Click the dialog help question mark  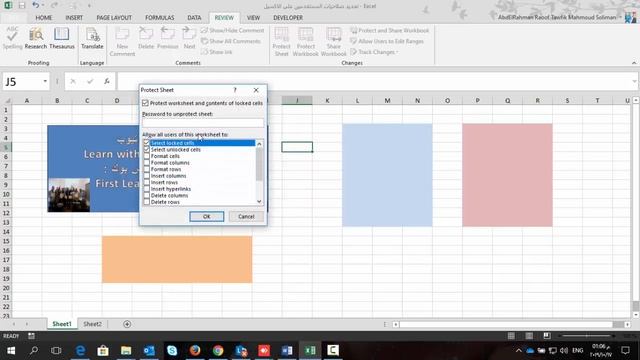pos(235,90)
